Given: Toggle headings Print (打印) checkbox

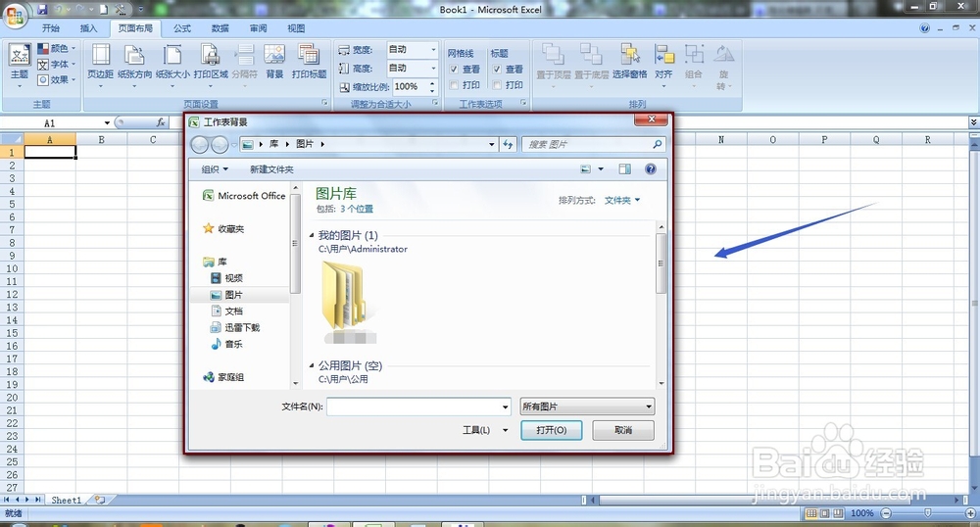Looking at the screenshot, I should click(x=497, y=85).
